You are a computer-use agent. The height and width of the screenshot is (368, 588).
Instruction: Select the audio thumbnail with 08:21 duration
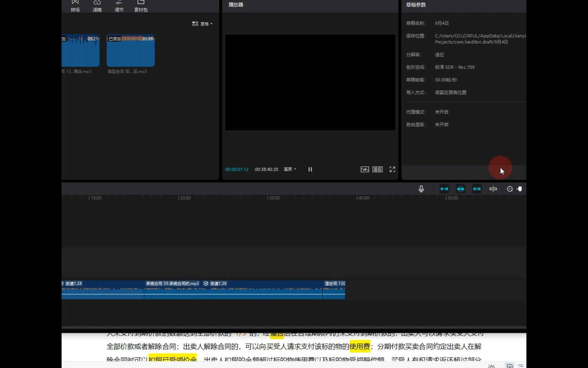pyautogui.click(x=81, y=51)
